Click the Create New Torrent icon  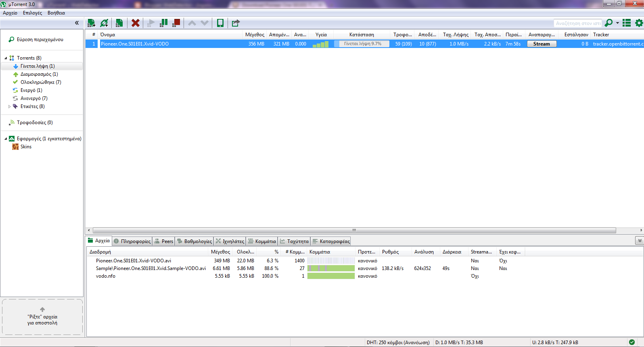[119, 23]
